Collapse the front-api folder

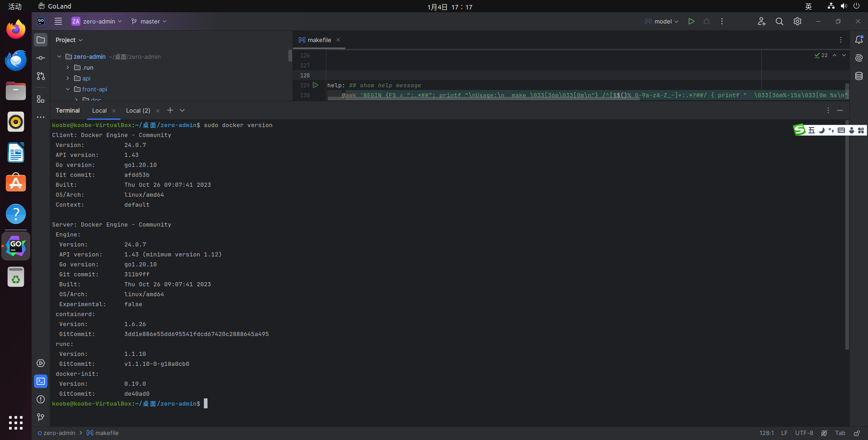point(68,89)
